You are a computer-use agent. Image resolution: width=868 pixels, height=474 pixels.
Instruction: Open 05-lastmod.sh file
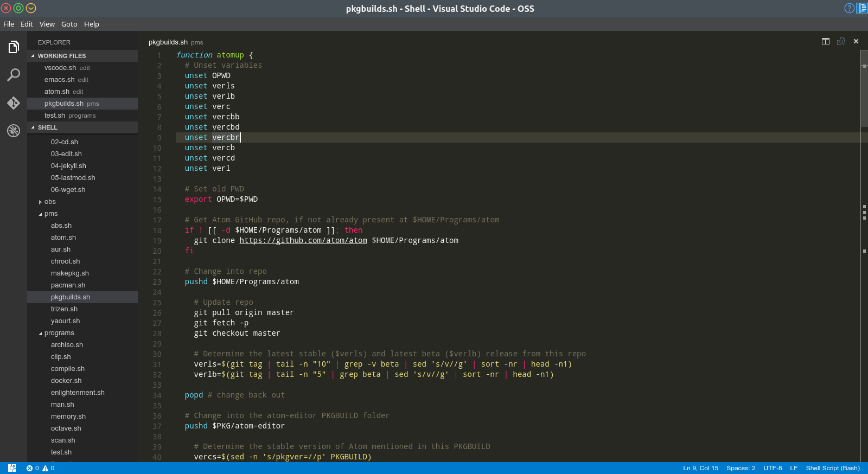pyautogui.click(x=82, y=178)
